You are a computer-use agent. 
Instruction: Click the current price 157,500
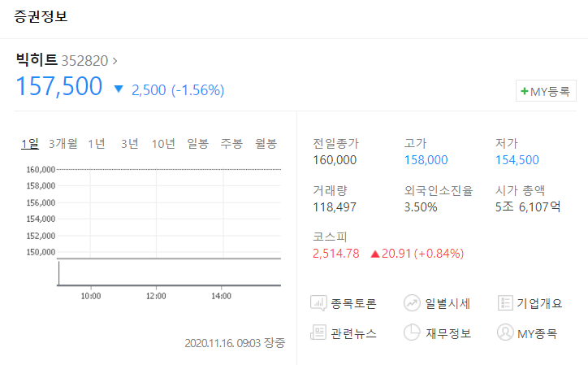[x=58, y=86]
